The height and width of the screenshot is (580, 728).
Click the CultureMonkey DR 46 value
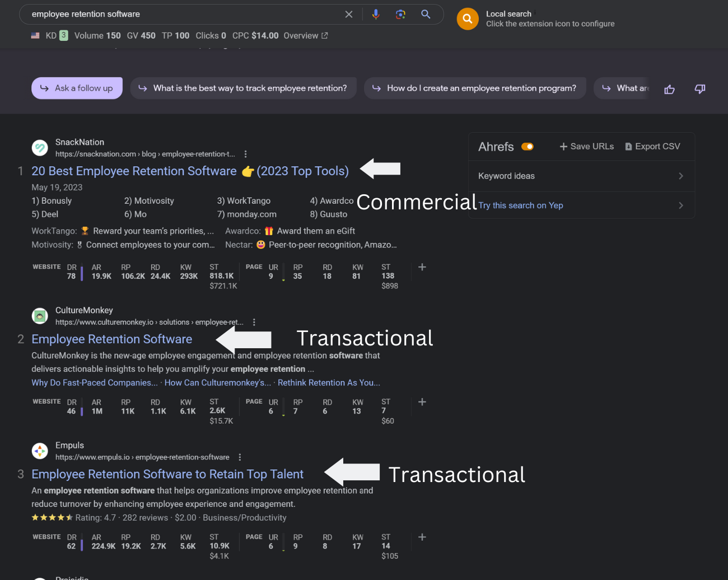[x=71, y=411]
